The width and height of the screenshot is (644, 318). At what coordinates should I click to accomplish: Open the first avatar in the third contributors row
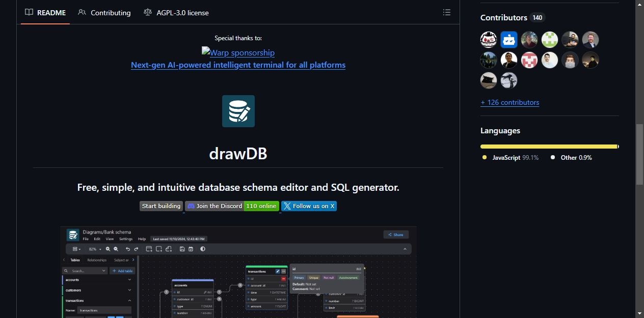pos(489,80)
